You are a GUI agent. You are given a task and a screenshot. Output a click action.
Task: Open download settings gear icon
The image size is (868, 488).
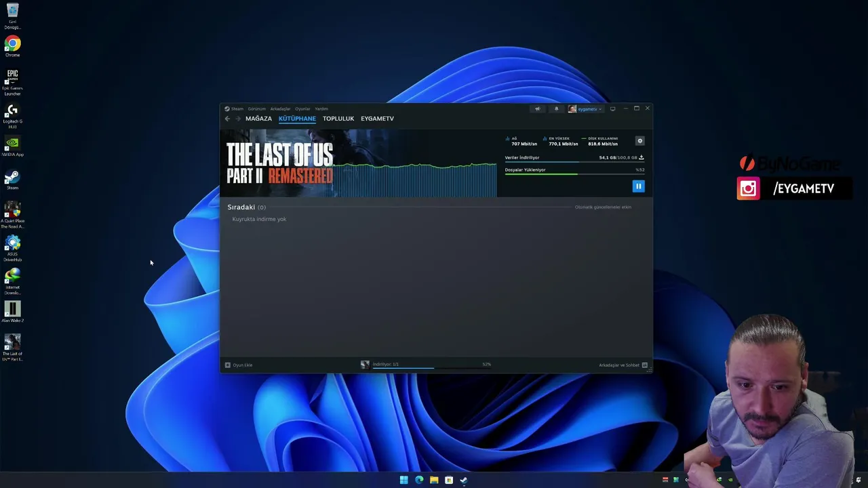tap(639, 141)
